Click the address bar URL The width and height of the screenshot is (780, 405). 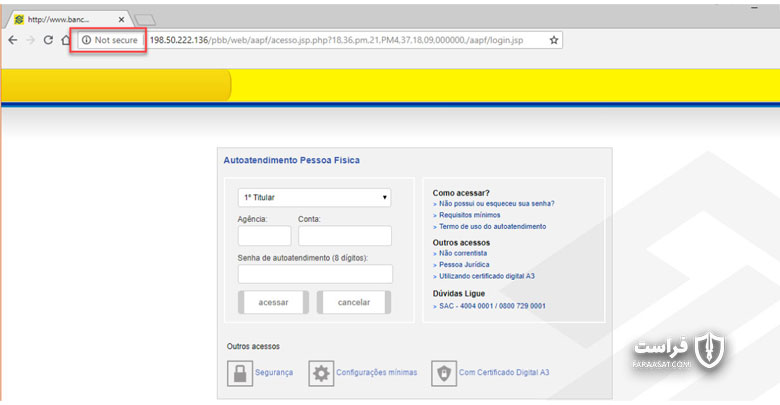(x=336, y=40)
